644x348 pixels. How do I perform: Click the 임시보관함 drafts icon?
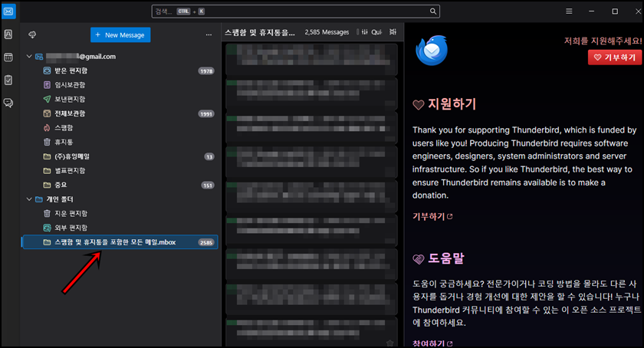[47, 85]
